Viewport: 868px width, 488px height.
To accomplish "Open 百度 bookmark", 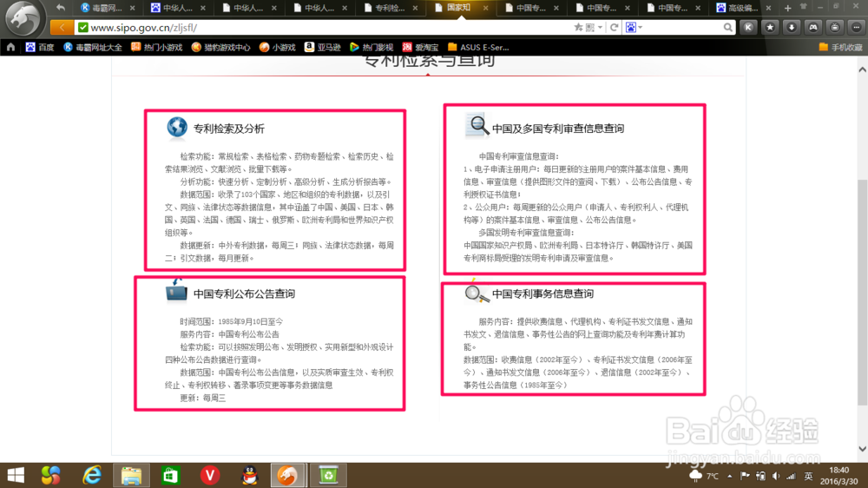I will pos(40,47).
